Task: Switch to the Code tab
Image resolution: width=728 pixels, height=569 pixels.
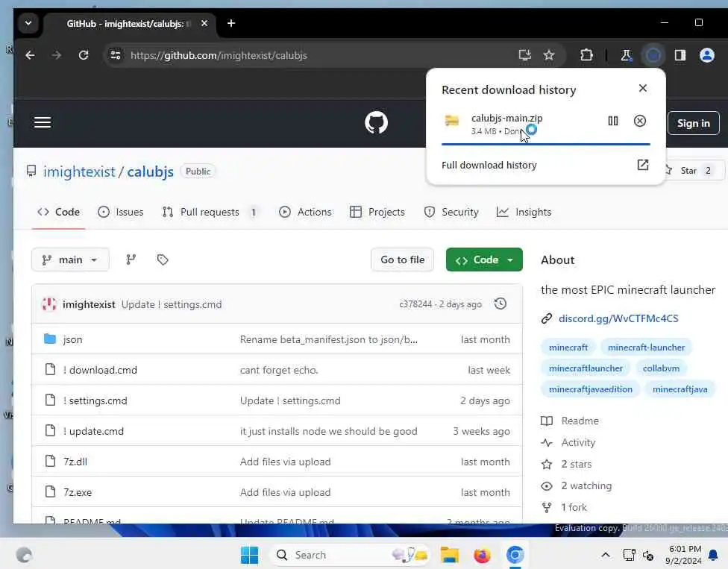Action: (x=58, y=212)
